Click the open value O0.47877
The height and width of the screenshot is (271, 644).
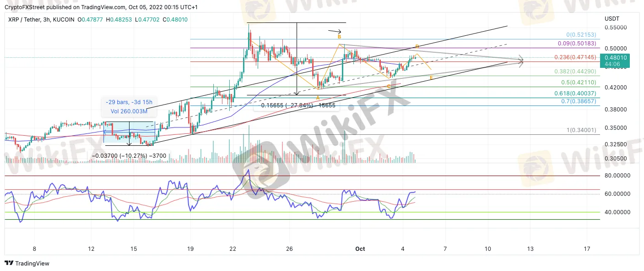tap(91, 20)
